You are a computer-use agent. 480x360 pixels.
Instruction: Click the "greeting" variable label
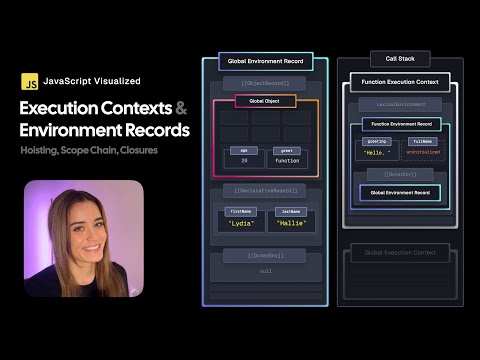click(x=377, y=141)
